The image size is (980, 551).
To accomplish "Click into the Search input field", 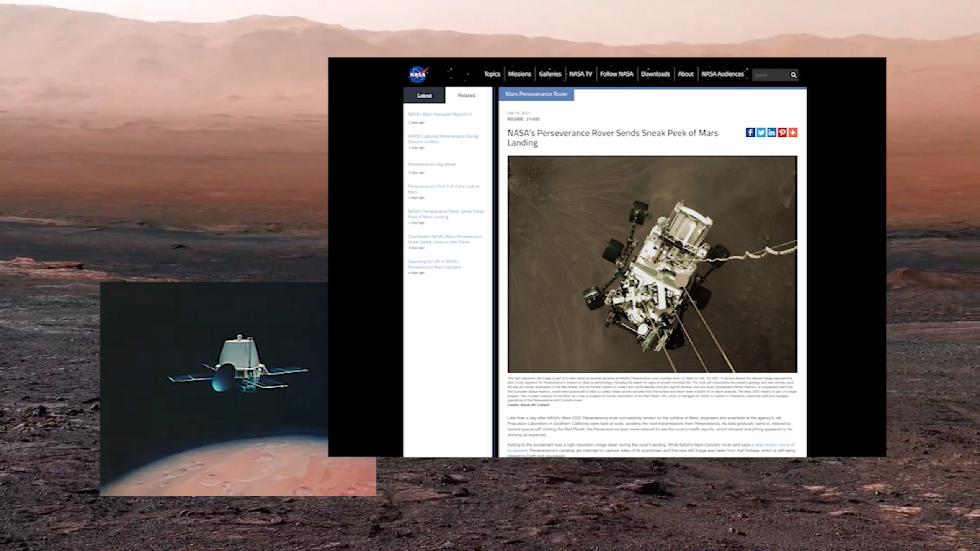I will point(770,75).
